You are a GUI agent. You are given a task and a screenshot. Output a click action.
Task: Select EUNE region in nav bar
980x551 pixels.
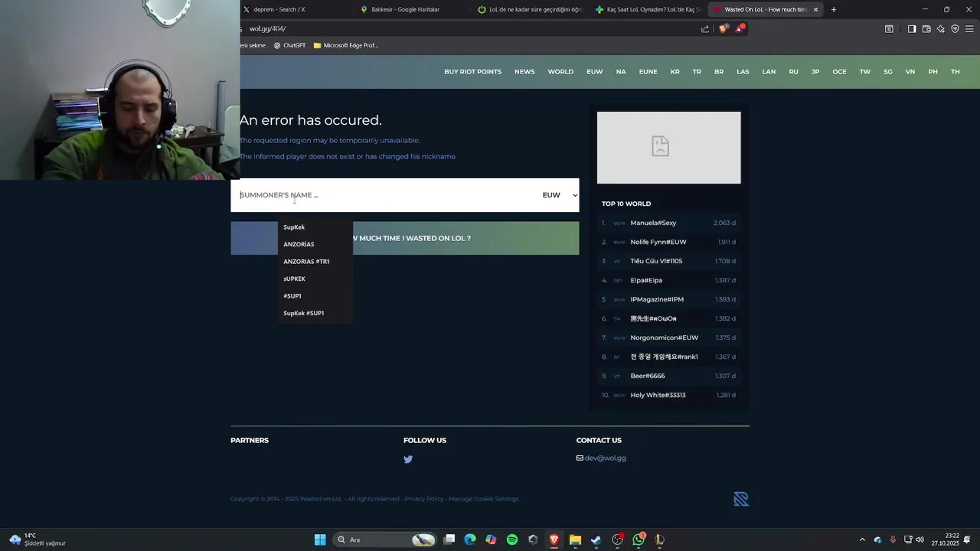[648, 72]
